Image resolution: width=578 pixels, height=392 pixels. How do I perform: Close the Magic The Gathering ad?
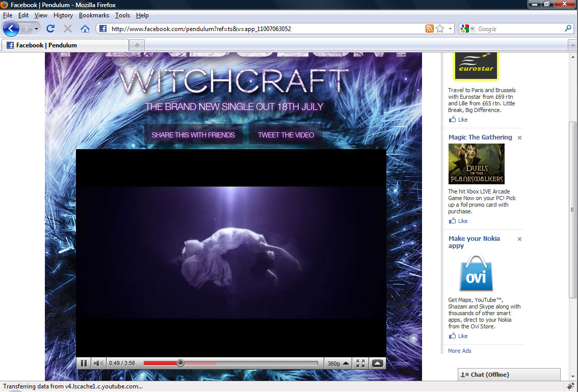[x=519, y=137]
